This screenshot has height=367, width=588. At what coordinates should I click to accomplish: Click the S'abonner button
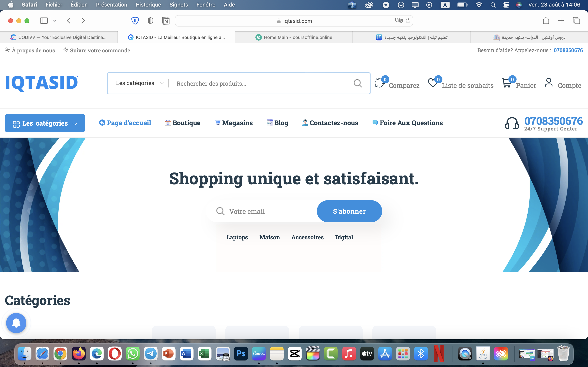349,211
